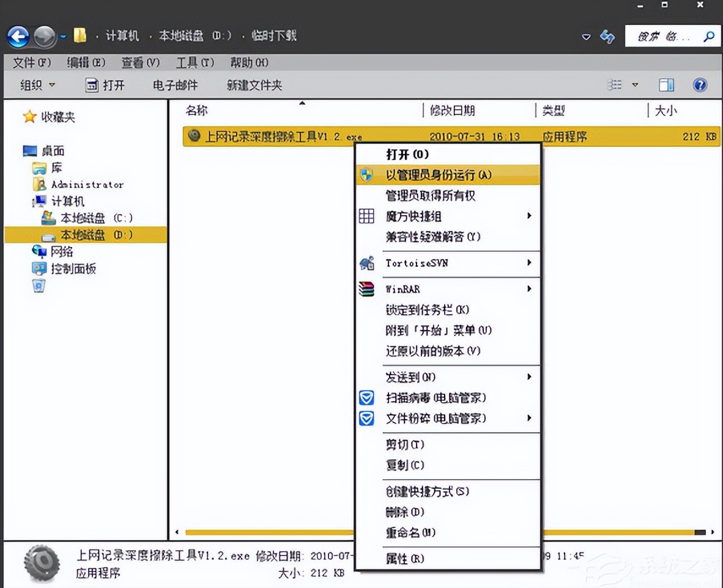The width and height of the screenshot is (723, 588).
Task: Expand the 发送到 submenu arrow
Action: 528,377
